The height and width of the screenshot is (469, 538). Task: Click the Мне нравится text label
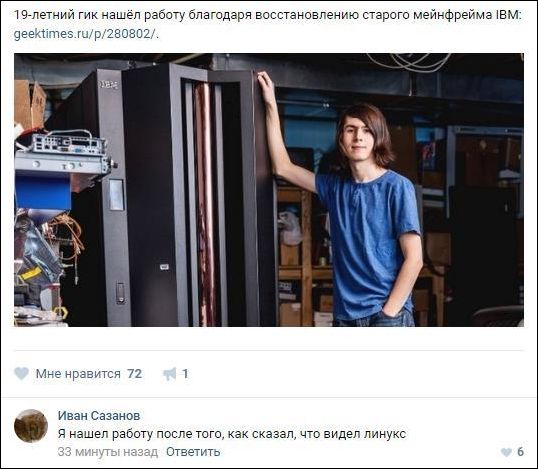coord(78,374)
